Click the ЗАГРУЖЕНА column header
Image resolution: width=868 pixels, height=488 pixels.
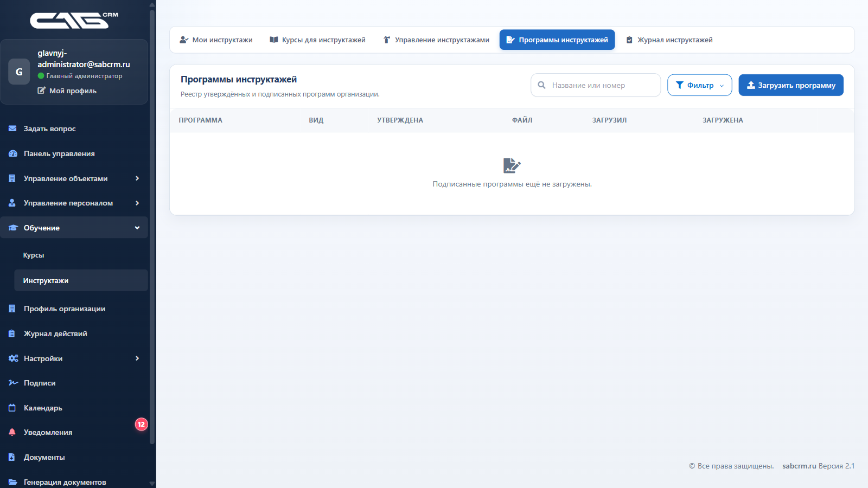click(723, 120)
